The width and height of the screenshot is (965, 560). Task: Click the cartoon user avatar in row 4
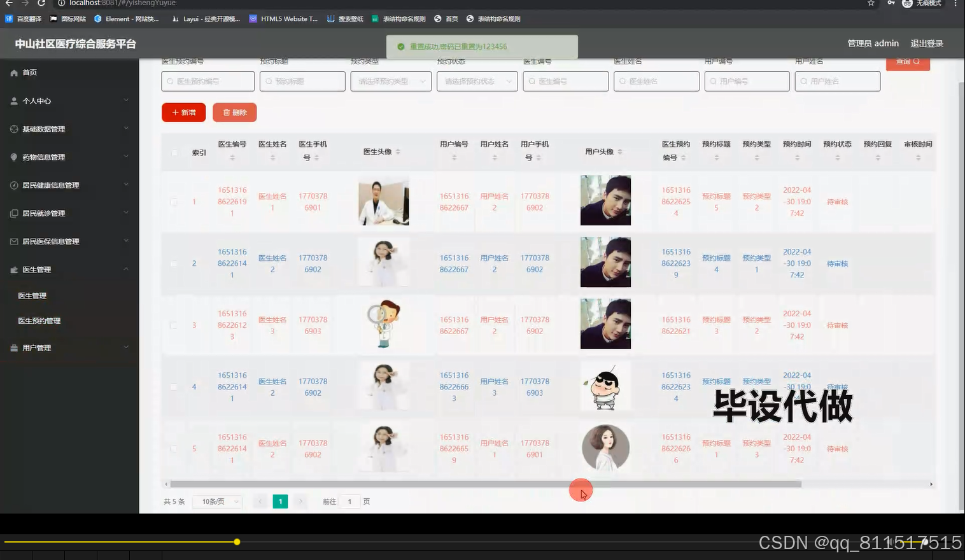[x=605, y=386]
